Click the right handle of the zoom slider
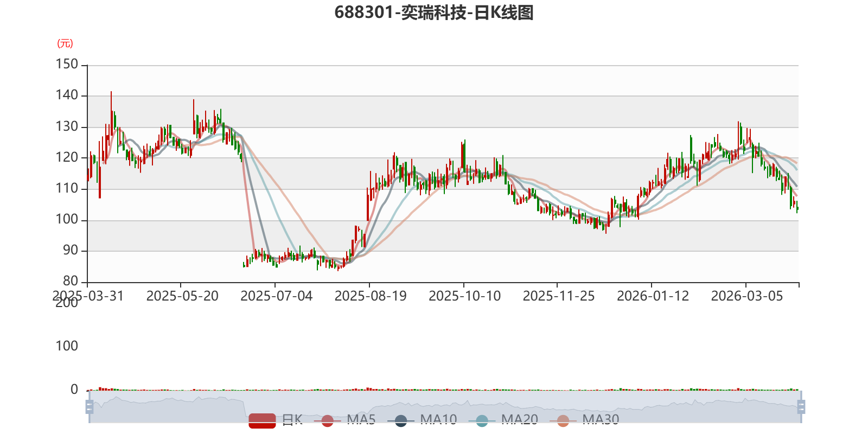This screenshot has width=868, height=434. tap(801, 407)
